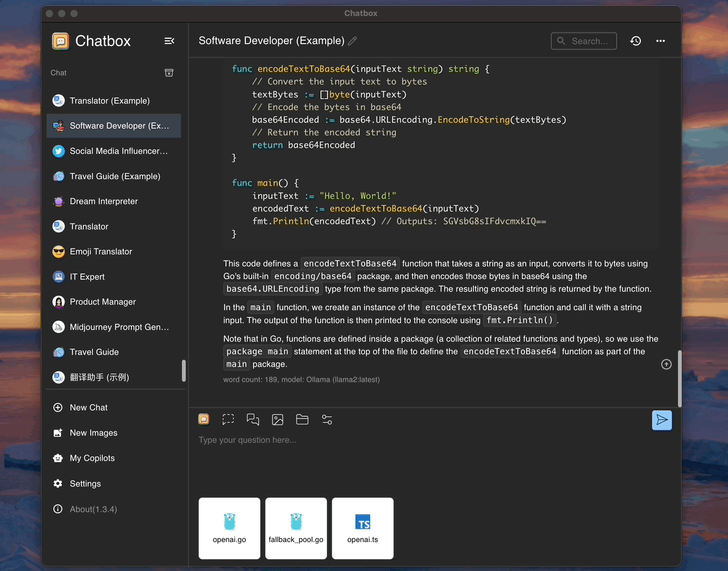This screenshot has height=571, width=728.
Task: Open the quote message icon in input toolbar
Action: (x=253, y=419)
